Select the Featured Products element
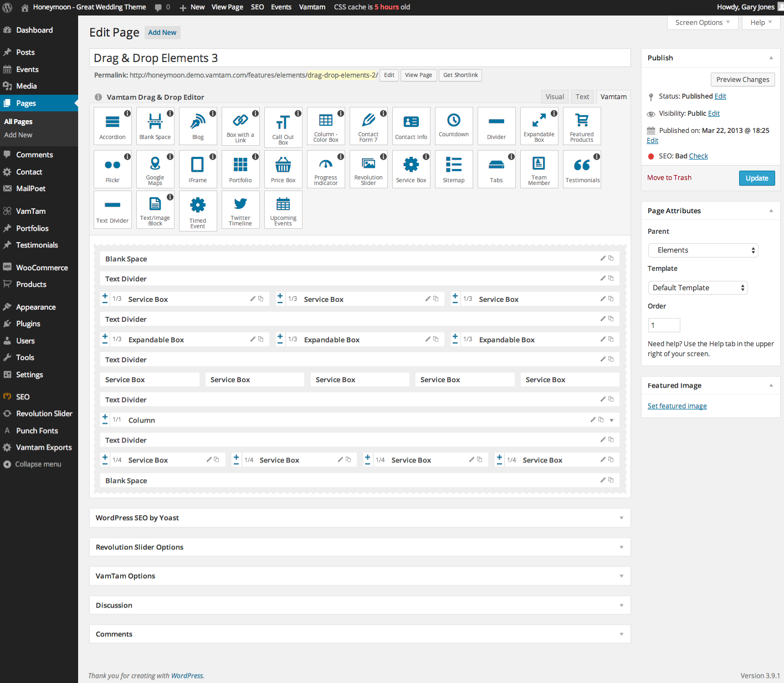Screen dimensions: 784x683 [582, 126]
